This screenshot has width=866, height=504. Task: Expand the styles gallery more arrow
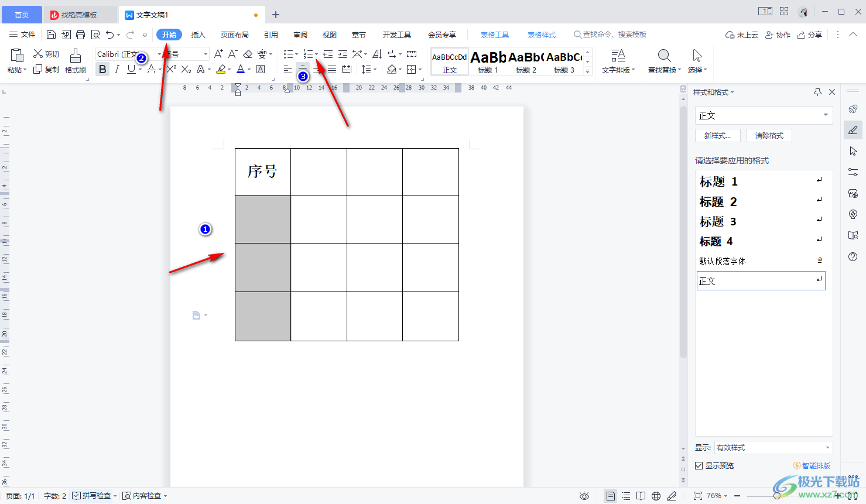588,71
